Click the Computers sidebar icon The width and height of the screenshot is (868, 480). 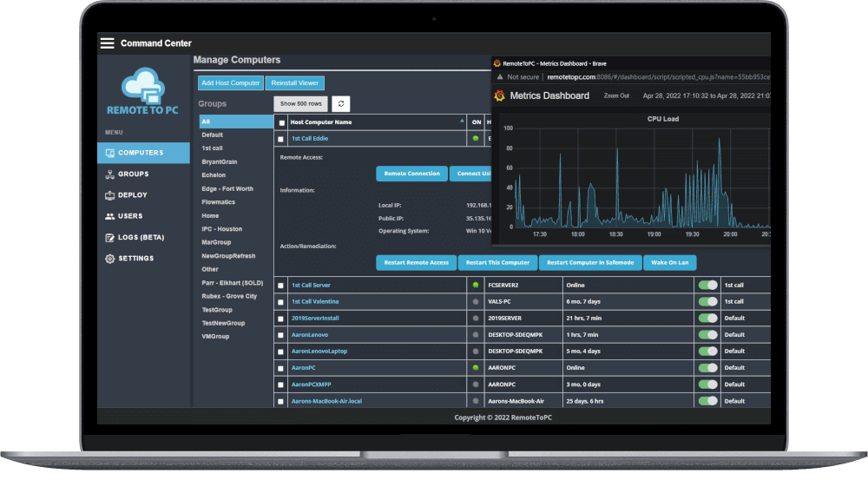point(109,153)
